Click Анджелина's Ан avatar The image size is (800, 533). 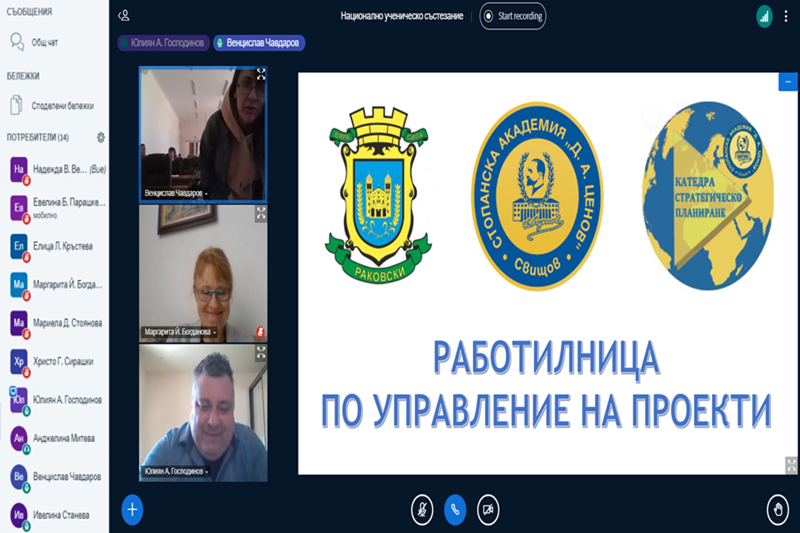coord(19,438)
